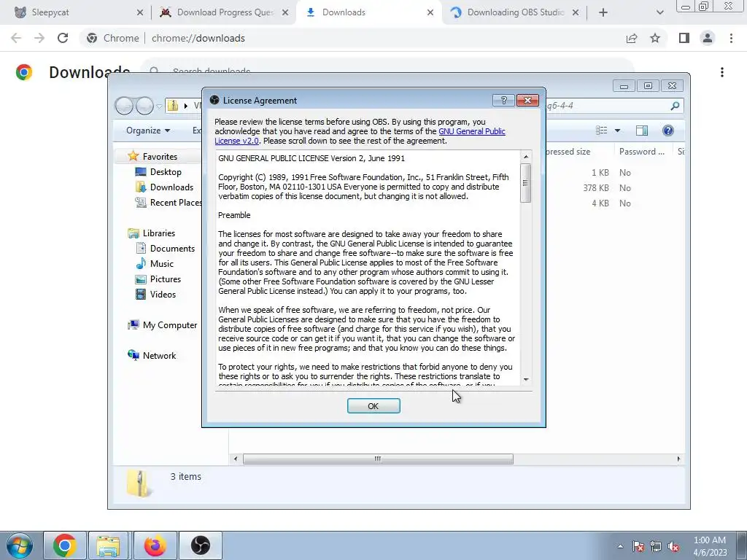Click Explorer horizontal scrollbar left arrow

click(x=236, y=459)
